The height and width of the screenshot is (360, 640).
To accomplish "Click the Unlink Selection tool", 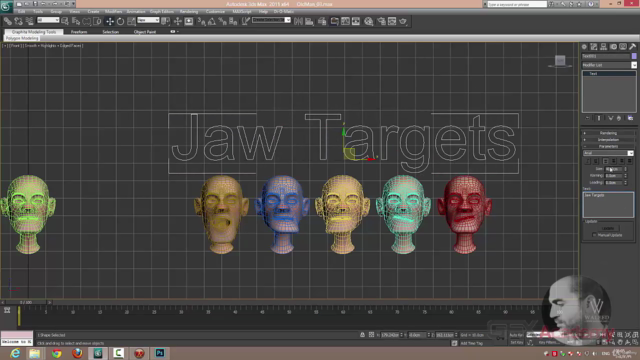I will click(x=18, y=21).
